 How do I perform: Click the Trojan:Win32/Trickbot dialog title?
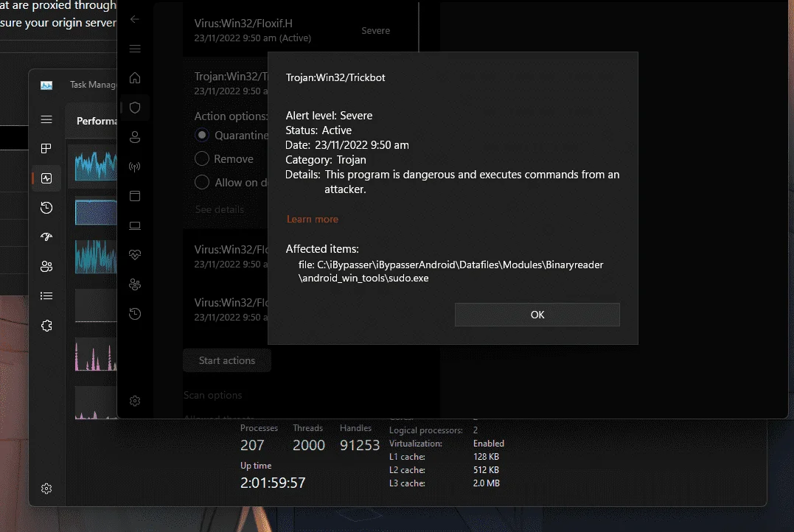(335, 77)
